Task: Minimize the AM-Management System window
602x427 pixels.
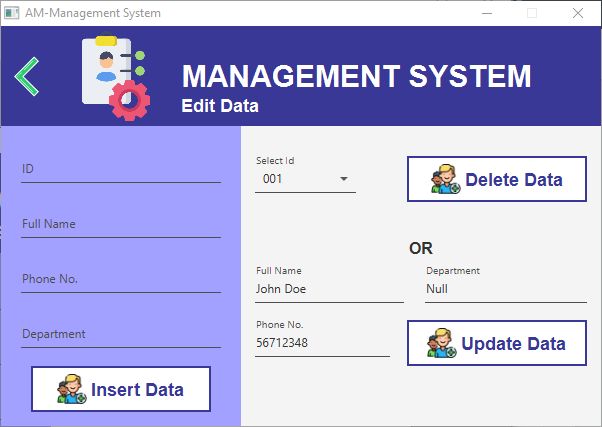Action: [x=487, y=13]
